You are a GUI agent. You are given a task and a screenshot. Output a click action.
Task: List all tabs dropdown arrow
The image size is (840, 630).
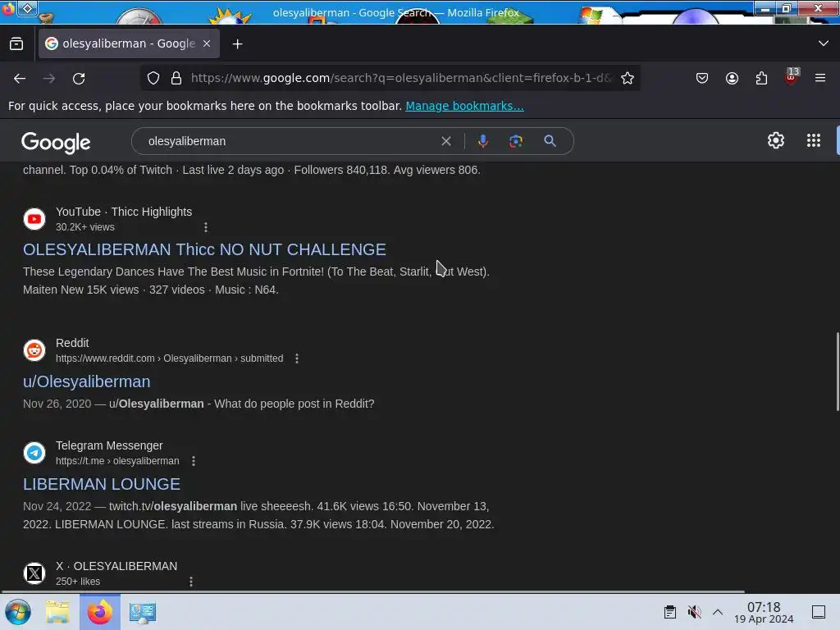(x=824, y=44)
